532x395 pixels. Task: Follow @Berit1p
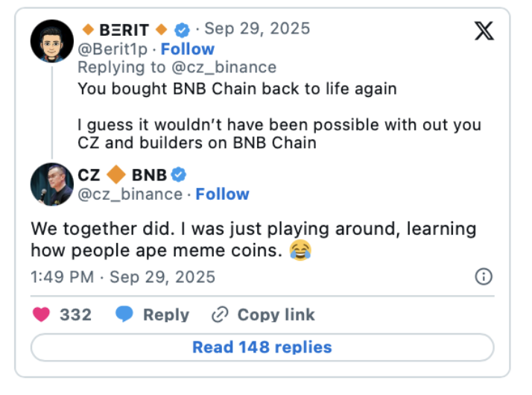188,49
